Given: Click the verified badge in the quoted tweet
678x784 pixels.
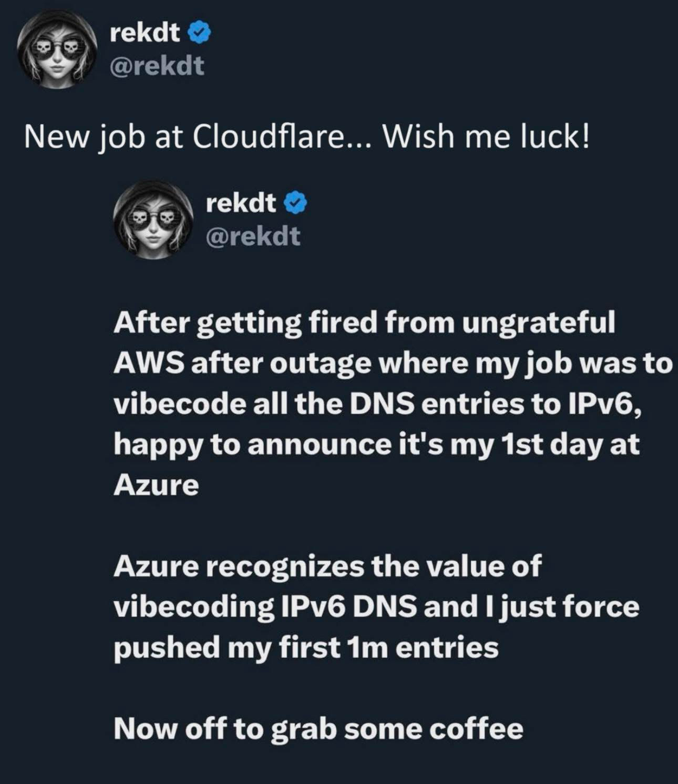Looking at the screenshot, I should [x=296, y=203].
